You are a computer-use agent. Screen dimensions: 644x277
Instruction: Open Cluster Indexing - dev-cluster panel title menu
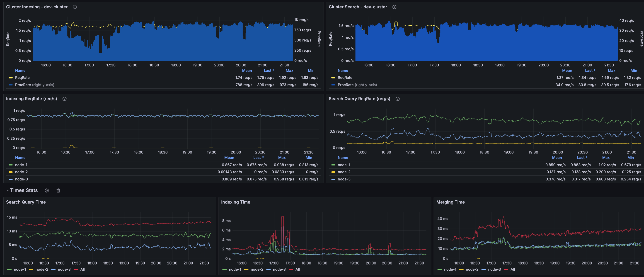(37, 7)
